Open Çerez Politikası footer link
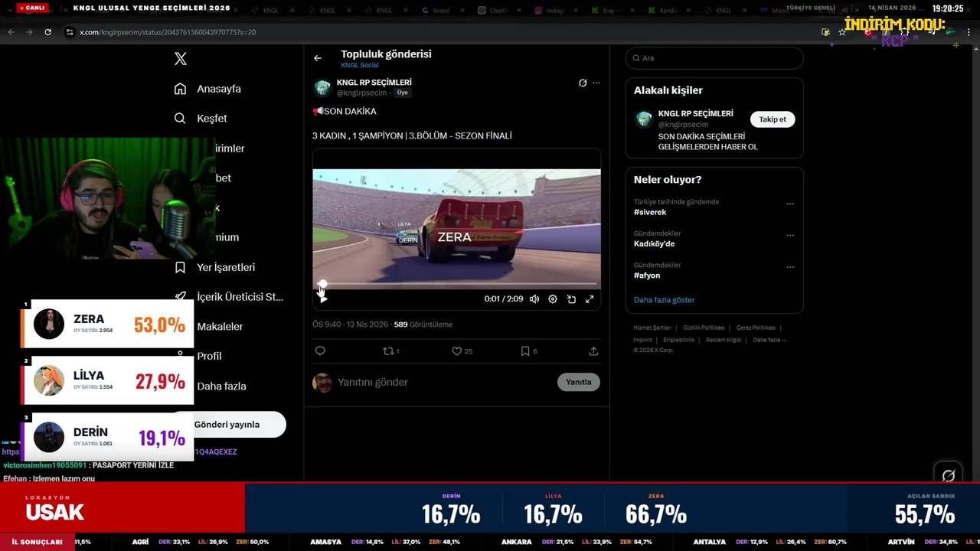 [x=756, y=328]
